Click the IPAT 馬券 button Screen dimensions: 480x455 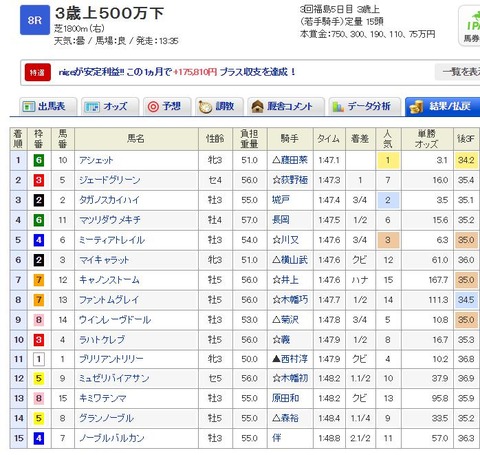(469, 25)
